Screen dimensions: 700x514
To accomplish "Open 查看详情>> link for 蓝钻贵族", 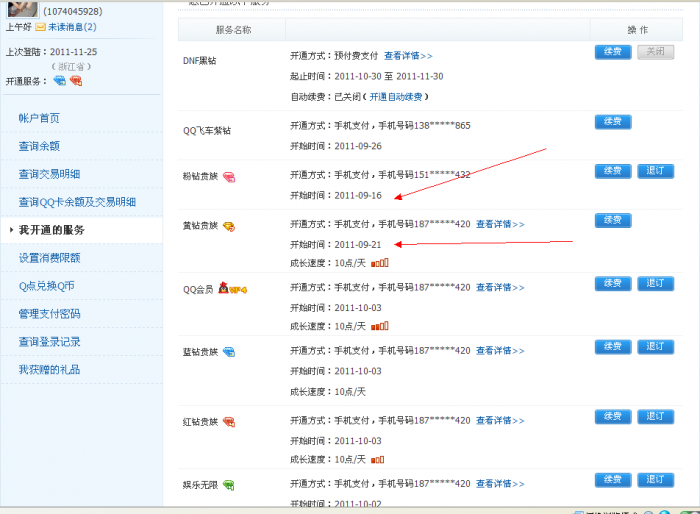I will (x=500, y=351).
